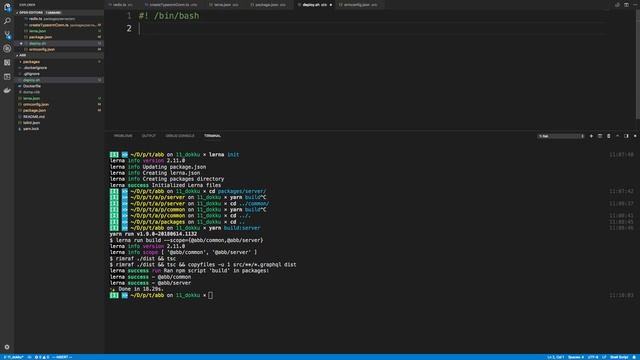
Task: Open README.md in explorer tree
Action: point(59,117)
